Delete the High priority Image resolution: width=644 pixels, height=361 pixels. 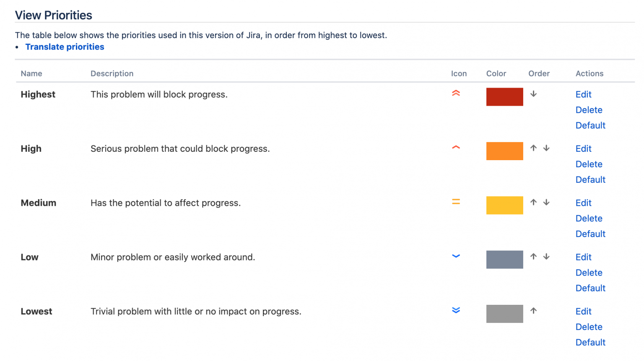pos(589,164)
